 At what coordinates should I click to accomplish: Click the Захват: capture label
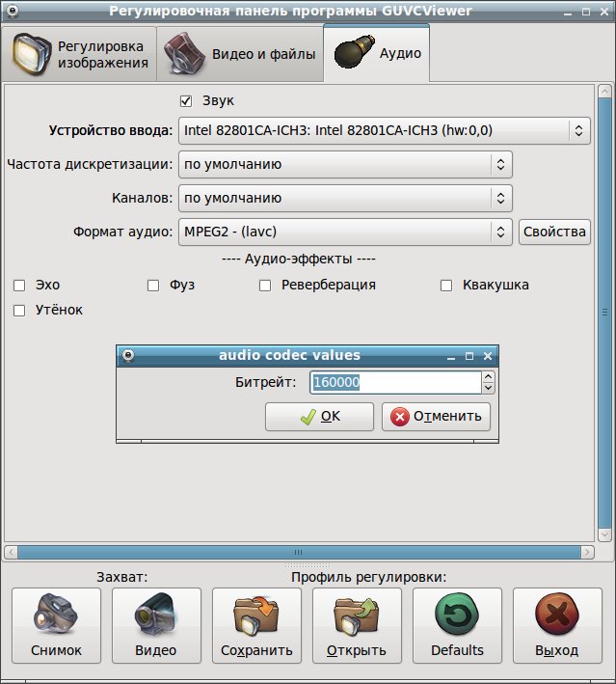(x=122, y=577)
